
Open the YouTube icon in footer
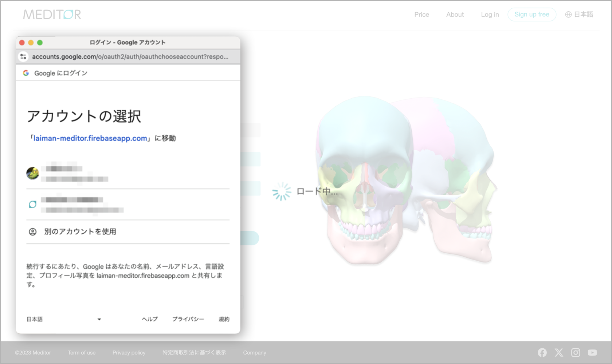(x=592, y=352)
